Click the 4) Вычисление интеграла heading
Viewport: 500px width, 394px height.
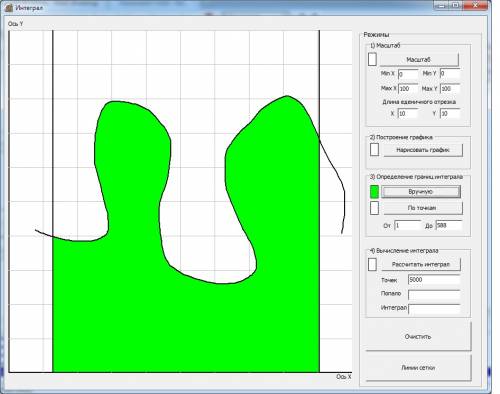click(x=404, y=251)
